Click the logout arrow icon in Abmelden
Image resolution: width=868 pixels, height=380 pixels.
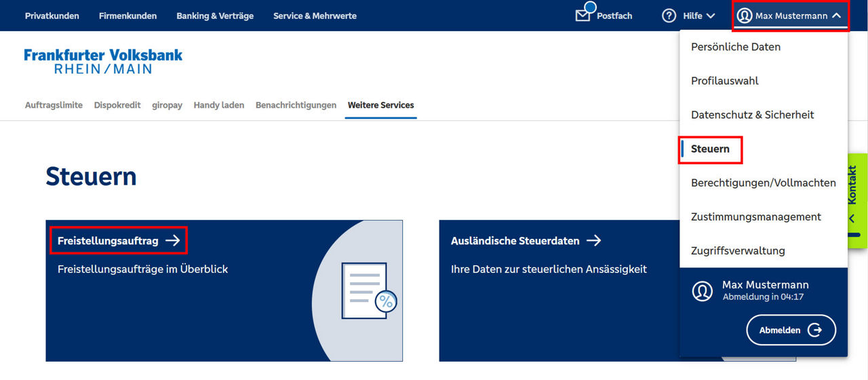point(815,330)
